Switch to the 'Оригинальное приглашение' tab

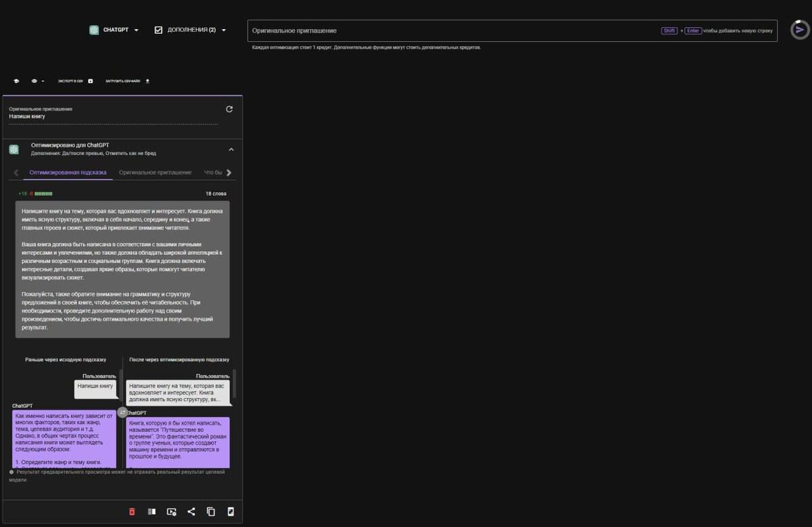click(x=154, y=172)
